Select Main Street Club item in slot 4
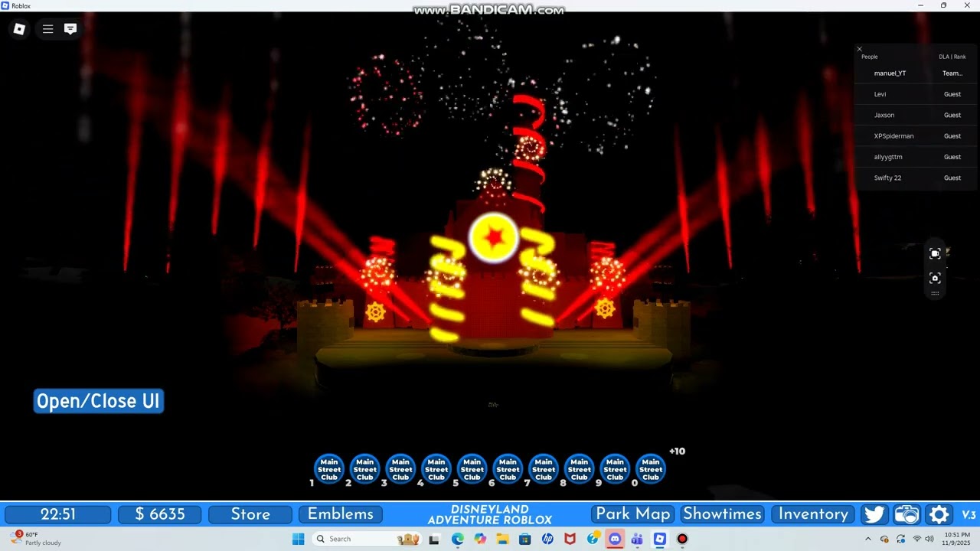This screenshot has height=551, width=980. click(436, 469)
